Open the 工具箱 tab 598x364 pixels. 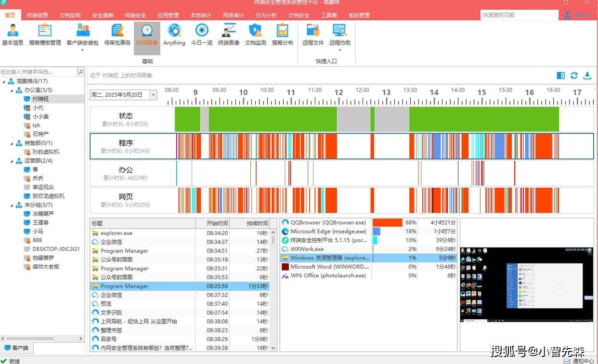coord(329,15)
